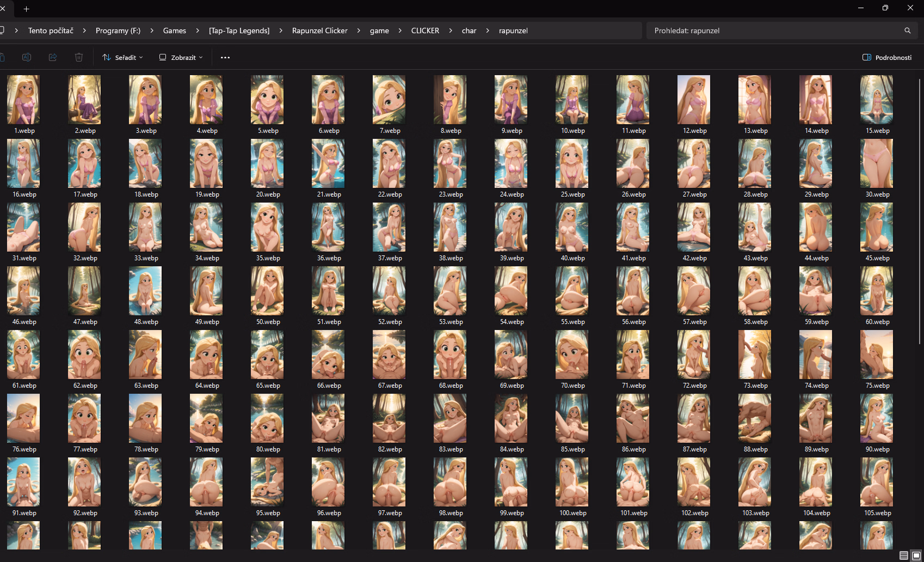Image resolution: width=924 pixels, height=562 pixels.
Task: Switch to details list view in status bar
Action: tap(903, 555)
